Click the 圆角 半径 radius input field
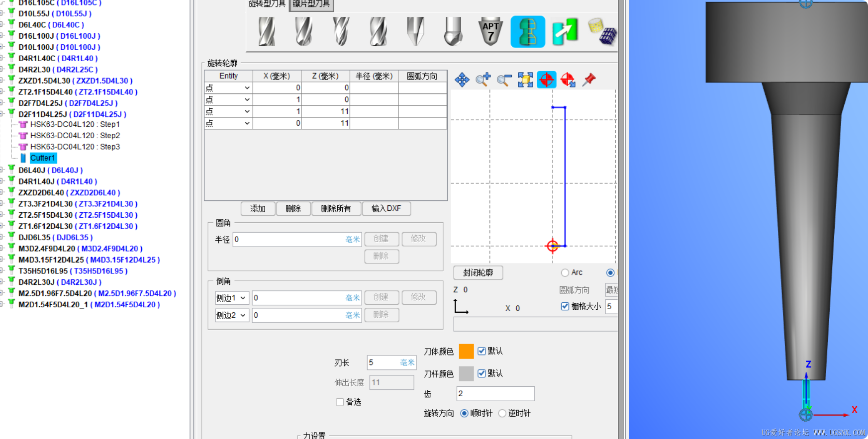The image size is (868, 439). 297,240
